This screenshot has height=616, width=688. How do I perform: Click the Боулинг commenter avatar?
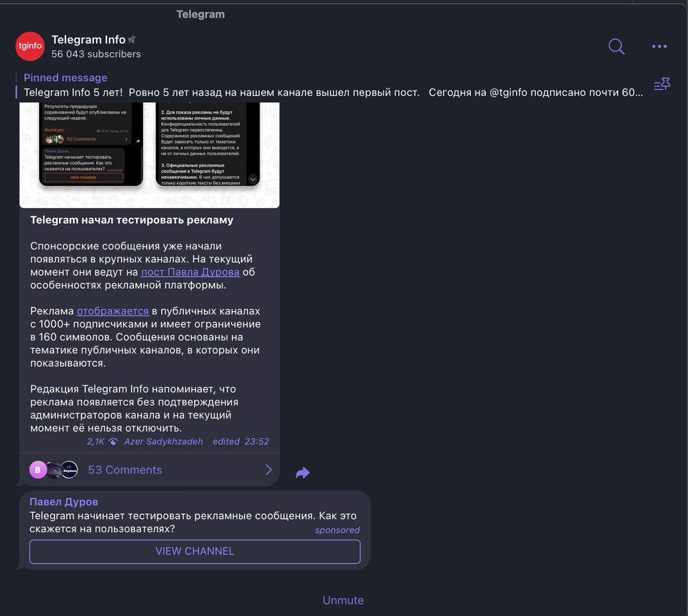70,470
